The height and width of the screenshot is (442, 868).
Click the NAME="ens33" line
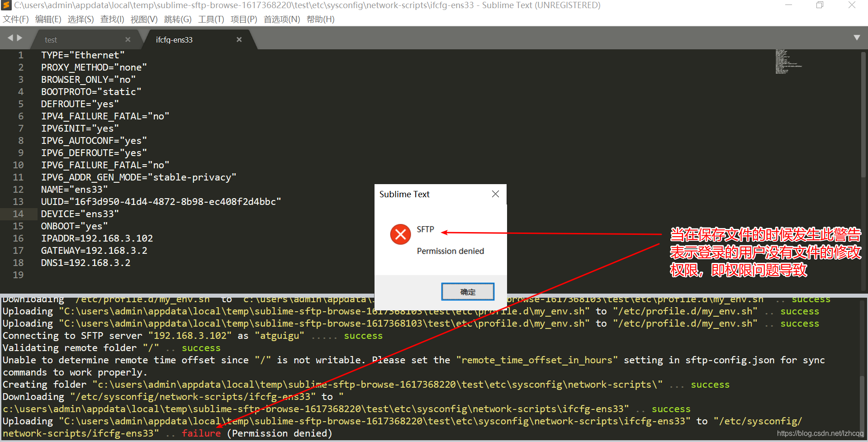click(74, 189)
